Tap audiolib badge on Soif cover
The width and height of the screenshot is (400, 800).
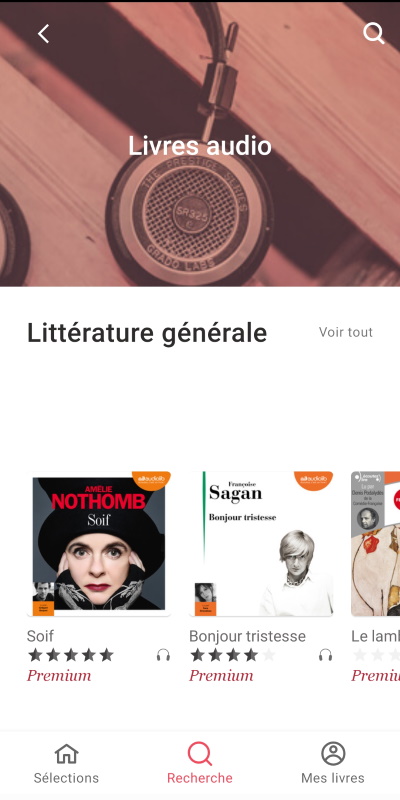pos(151,479)
